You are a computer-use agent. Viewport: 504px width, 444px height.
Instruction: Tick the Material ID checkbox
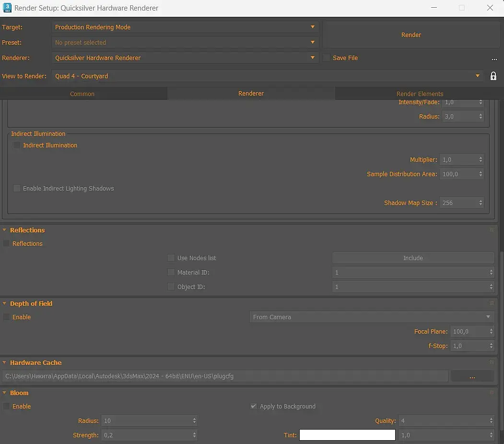click(x=171, y=272)
